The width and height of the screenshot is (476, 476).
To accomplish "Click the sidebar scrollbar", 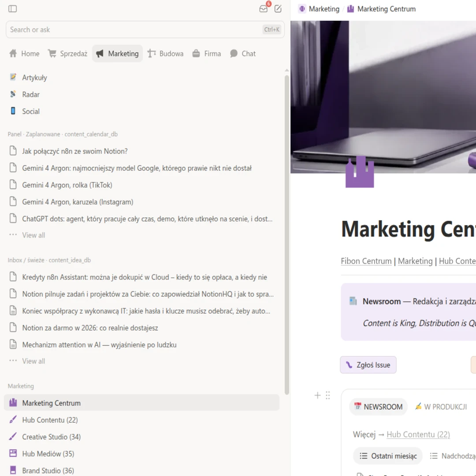I will tap(287, 234).
